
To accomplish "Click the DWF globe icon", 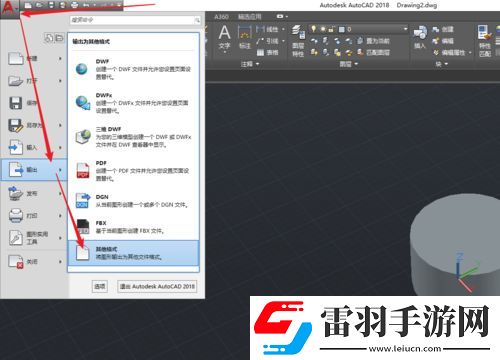I will tap(82, 69).
